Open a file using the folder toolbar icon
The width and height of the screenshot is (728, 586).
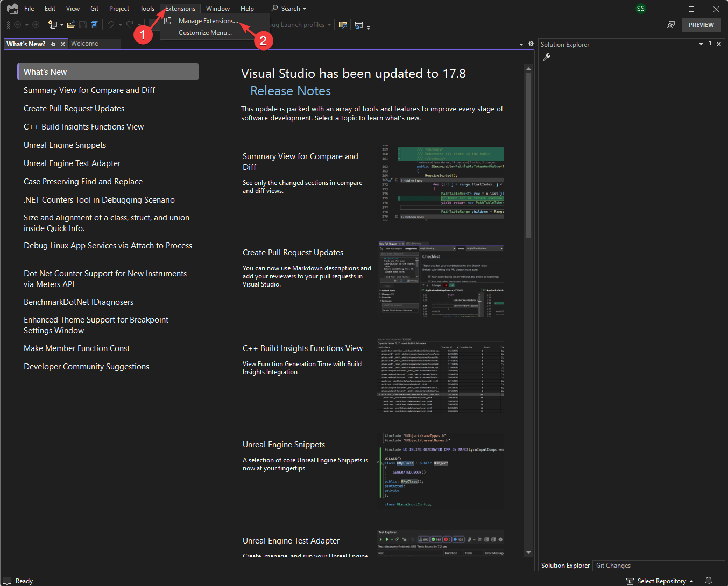pyautogui.click(x=71, y=24)
